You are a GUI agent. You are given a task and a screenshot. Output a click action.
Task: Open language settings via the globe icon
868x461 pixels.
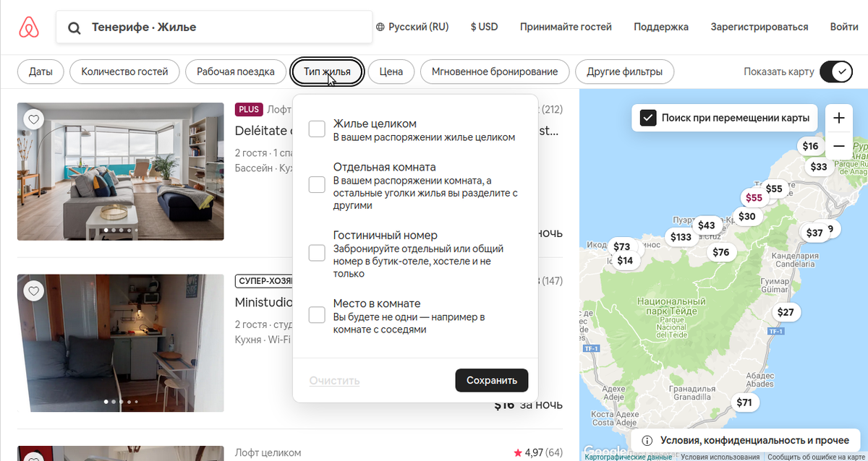382,26
